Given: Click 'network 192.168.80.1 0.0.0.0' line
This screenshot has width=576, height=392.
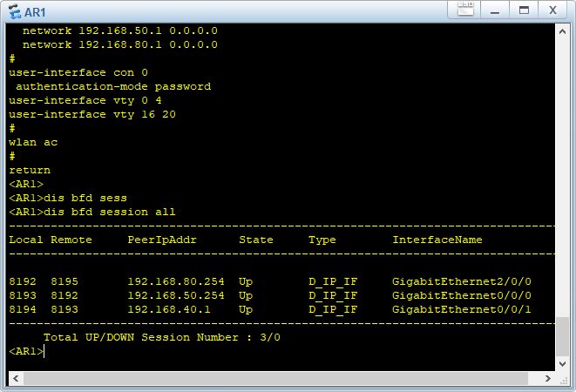Looking at the screenshot, I should pos(120,44).
